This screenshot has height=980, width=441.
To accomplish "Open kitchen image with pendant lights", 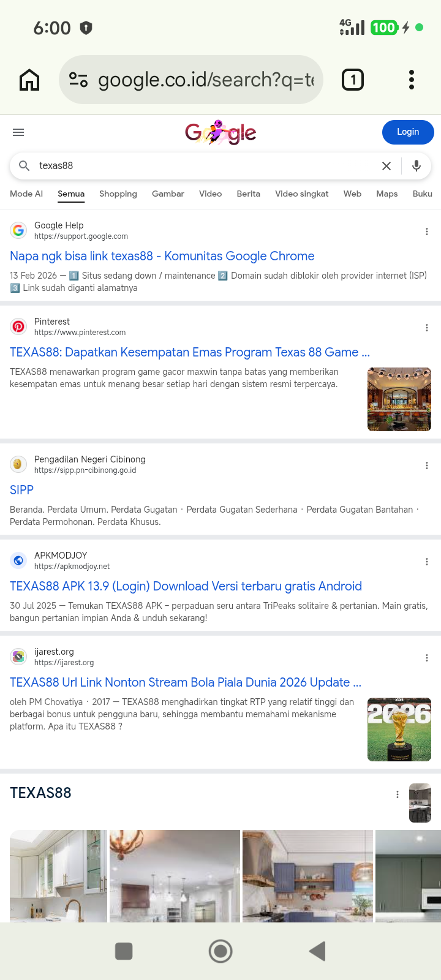I will pos(175,876).
